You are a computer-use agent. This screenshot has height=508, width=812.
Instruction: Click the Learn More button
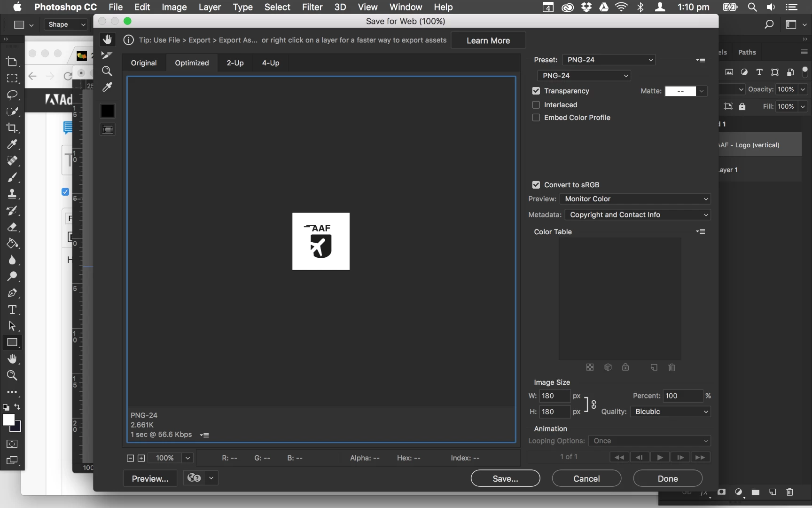pyautogui.click(x=488, y=40)
